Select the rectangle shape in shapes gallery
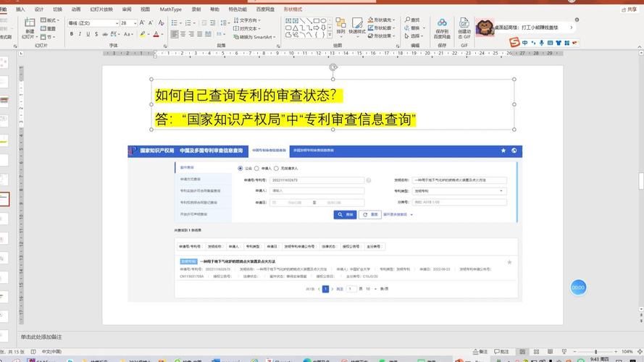The width and height of the screenshot is (644, 362). [317, 20]
